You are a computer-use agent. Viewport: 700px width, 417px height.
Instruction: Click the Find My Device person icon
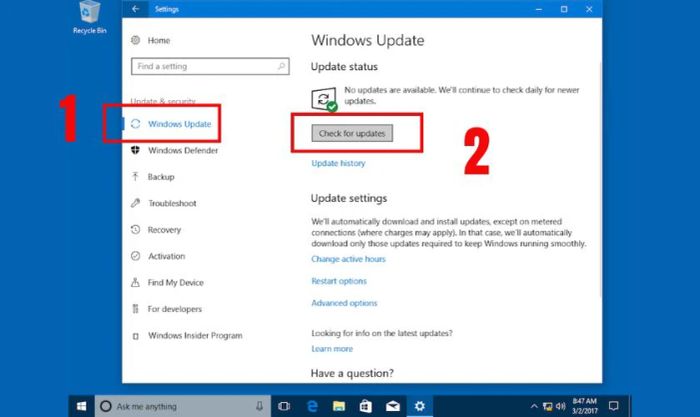click(135, 282)
